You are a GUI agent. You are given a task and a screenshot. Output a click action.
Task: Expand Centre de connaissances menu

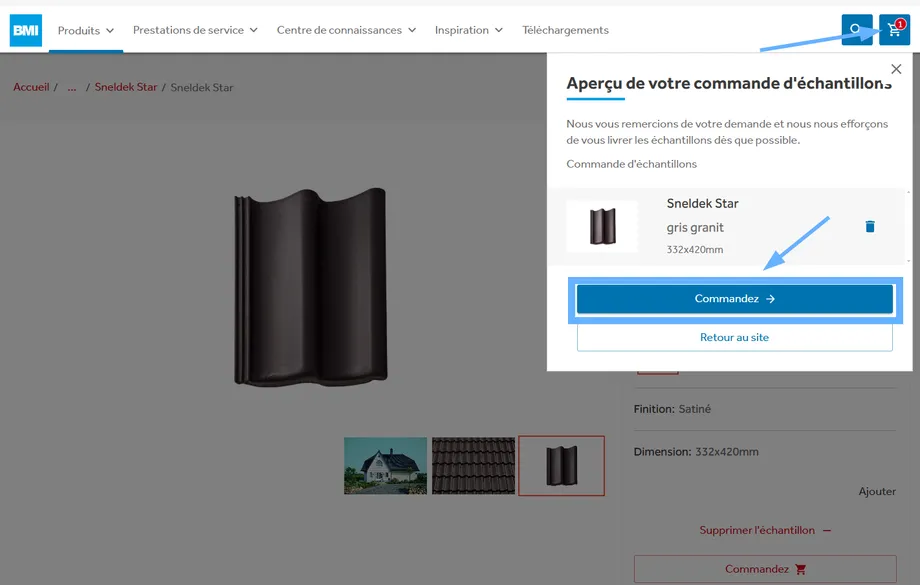pyautogui.click(x=346, y=30)
